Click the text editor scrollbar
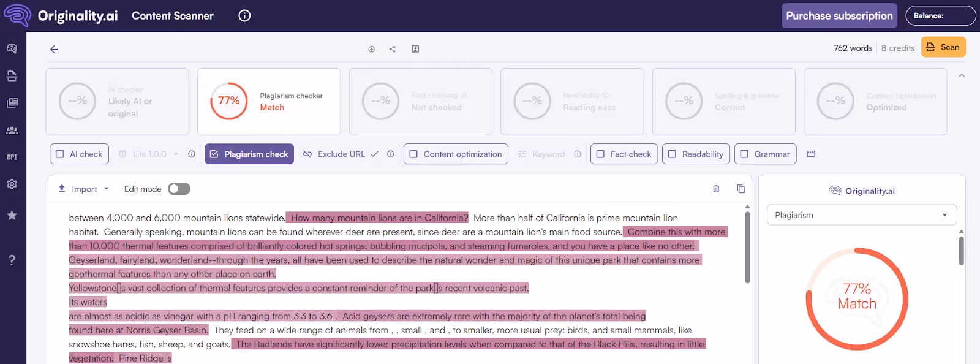This screenshot has width=980, height=364. [747, 248]
